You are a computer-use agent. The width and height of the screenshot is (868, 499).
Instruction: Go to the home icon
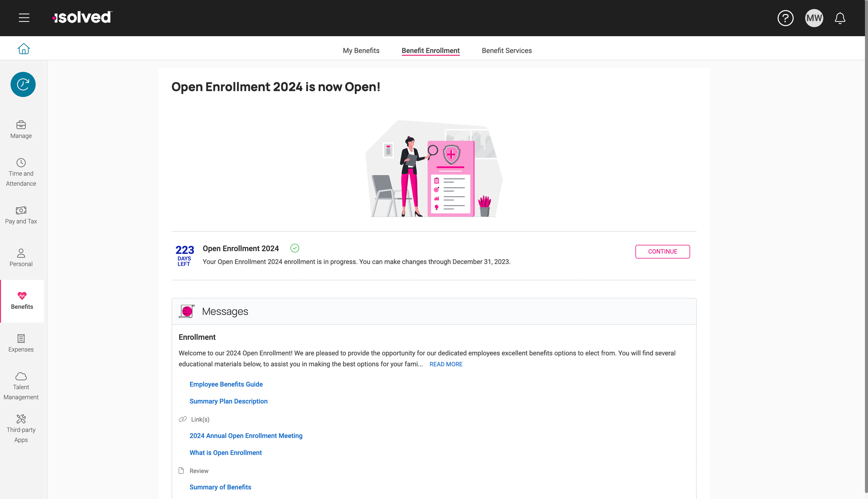[24, 49]
